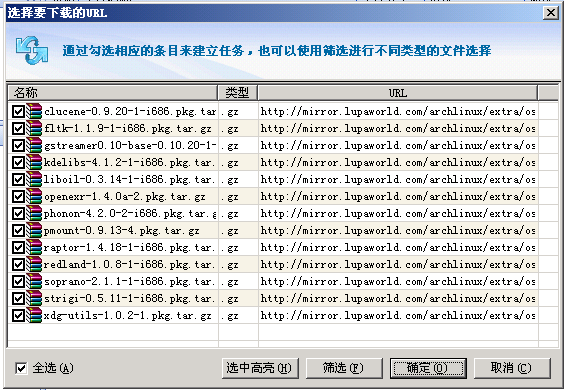Click the URL cell in the xdg-utils row

[398, 316]
